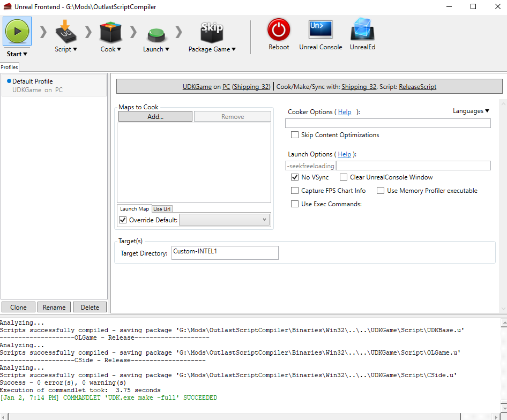This screenshot has width=507, height=420.
Task: Click the Cook box icon
Action: [110, 32]
